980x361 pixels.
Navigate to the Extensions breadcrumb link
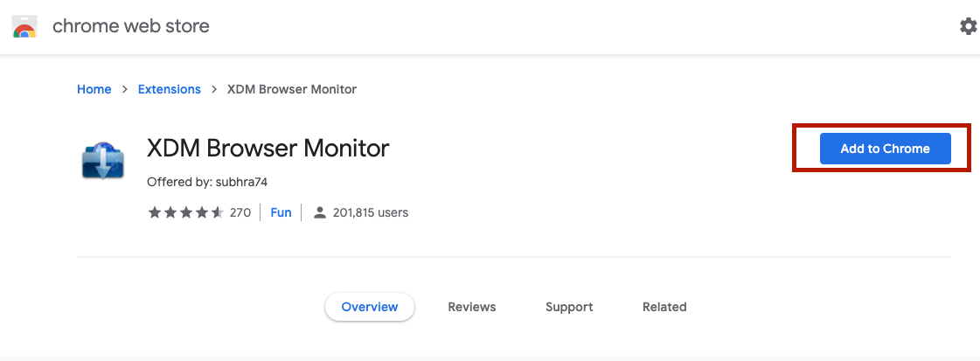click(170, 89)
